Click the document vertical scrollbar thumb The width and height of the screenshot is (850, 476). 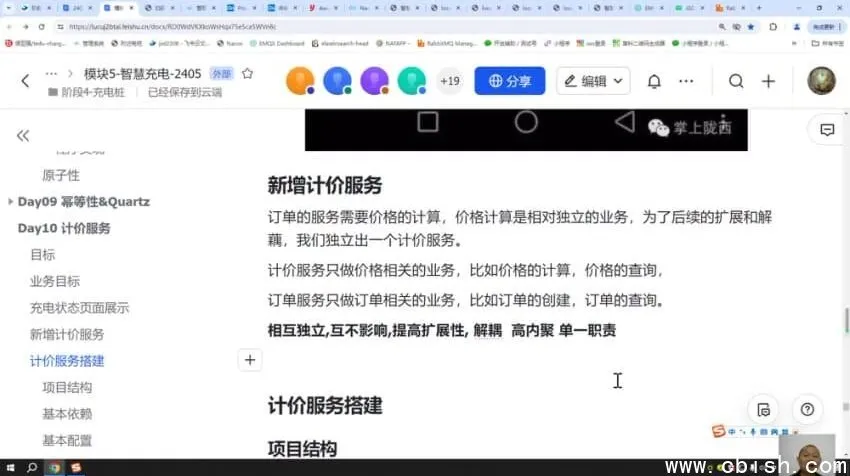[x=846, y=320]
